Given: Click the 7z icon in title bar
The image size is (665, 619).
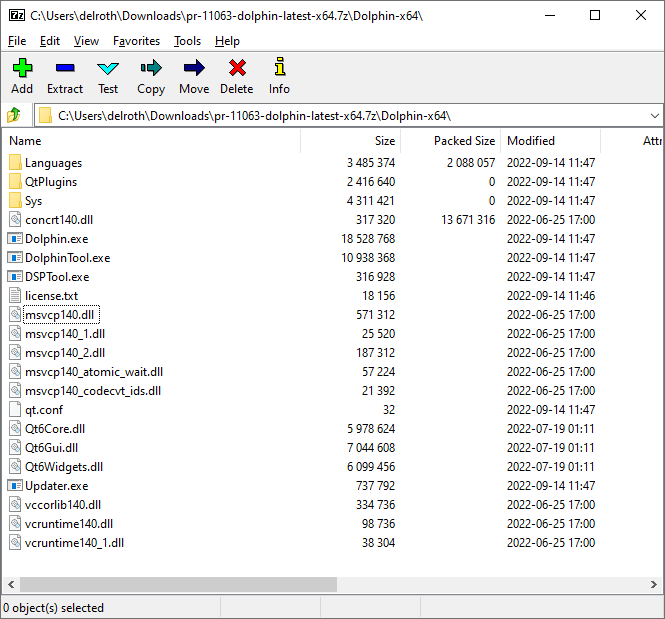Looking at the screenshot, I should (17, 16).
